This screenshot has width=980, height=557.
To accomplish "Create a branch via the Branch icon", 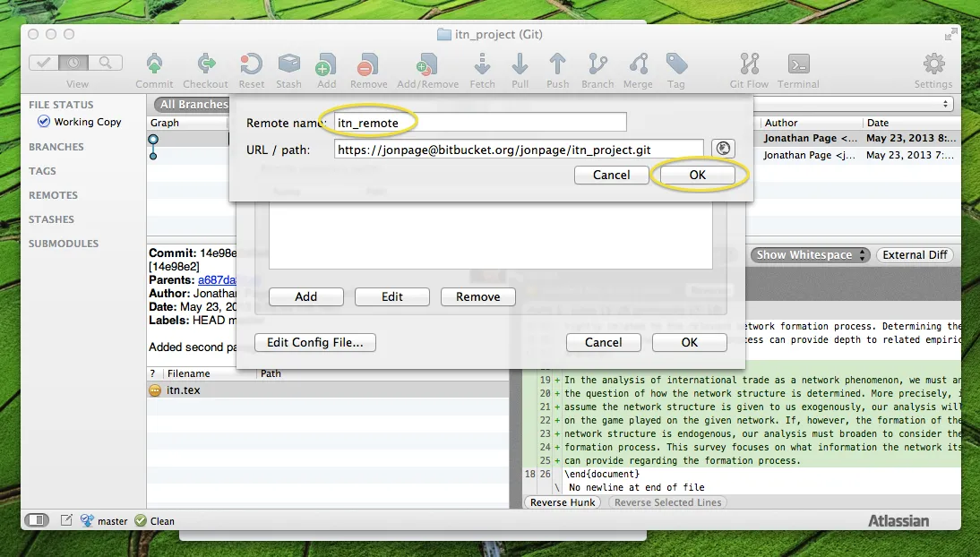I will click(x=597, y=64).
